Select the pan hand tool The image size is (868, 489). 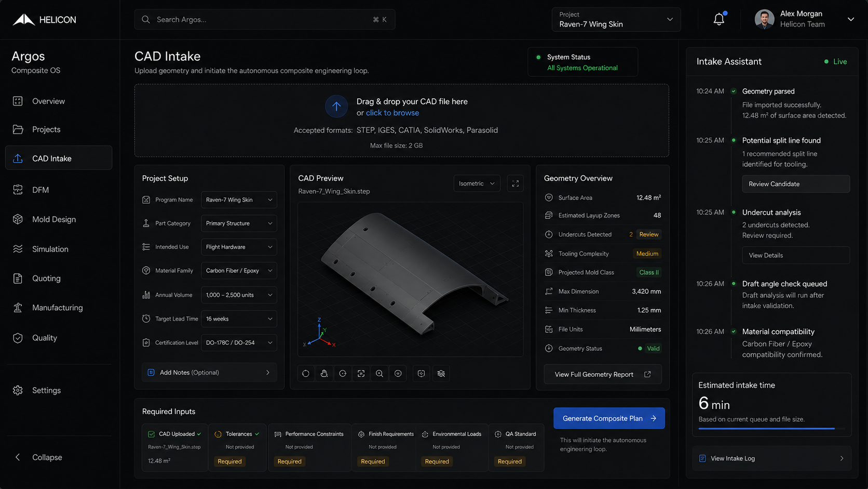click(x=324, y=374)
